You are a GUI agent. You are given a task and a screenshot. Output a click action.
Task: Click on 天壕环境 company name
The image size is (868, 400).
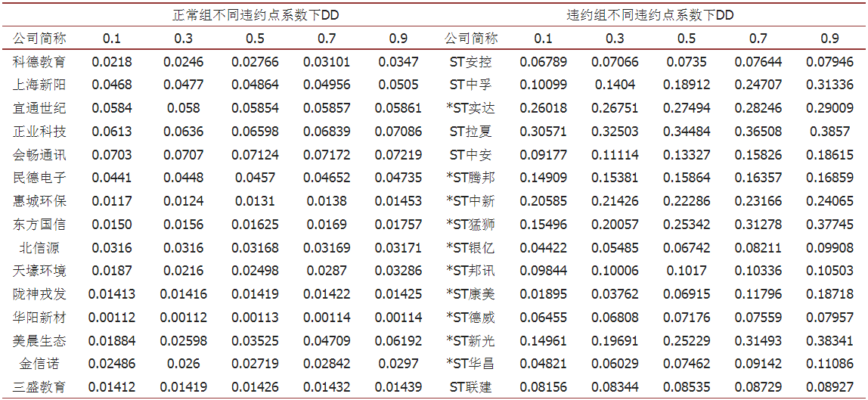(39, 271)
